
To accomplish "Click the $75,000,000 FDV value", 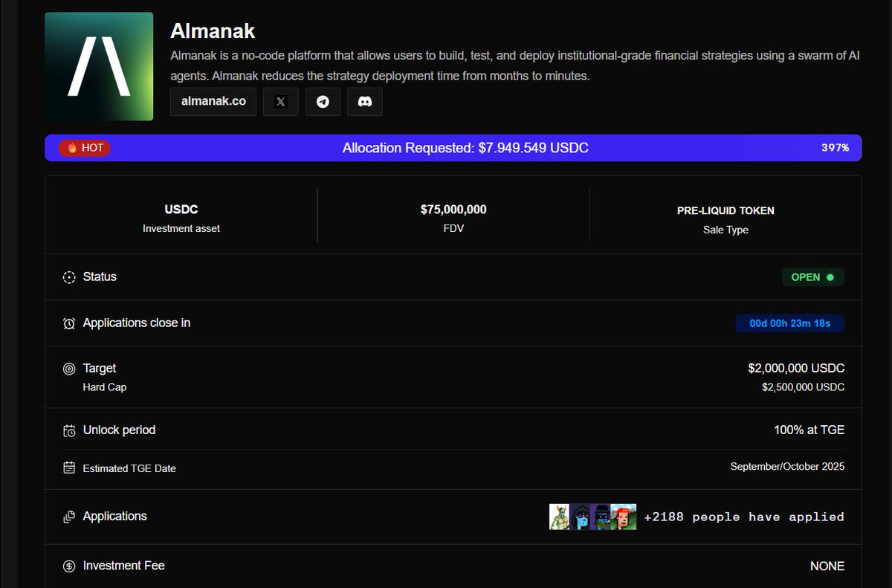I will coord(453,210).
